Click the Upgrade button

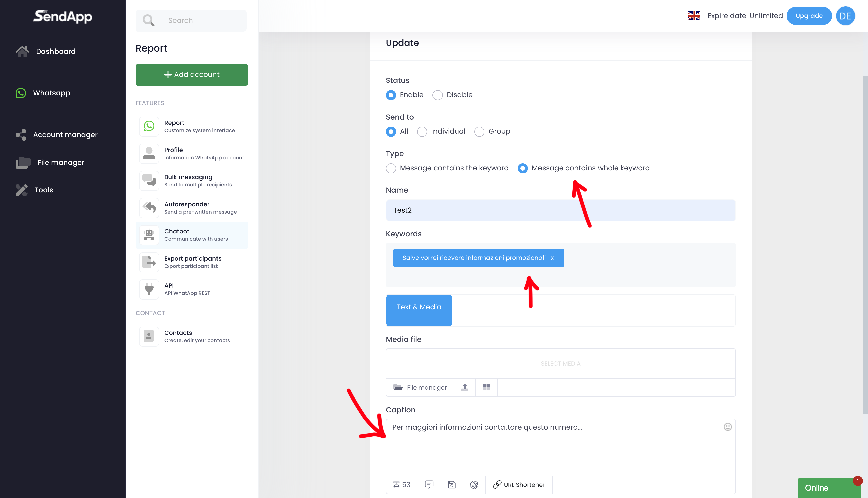809,16
